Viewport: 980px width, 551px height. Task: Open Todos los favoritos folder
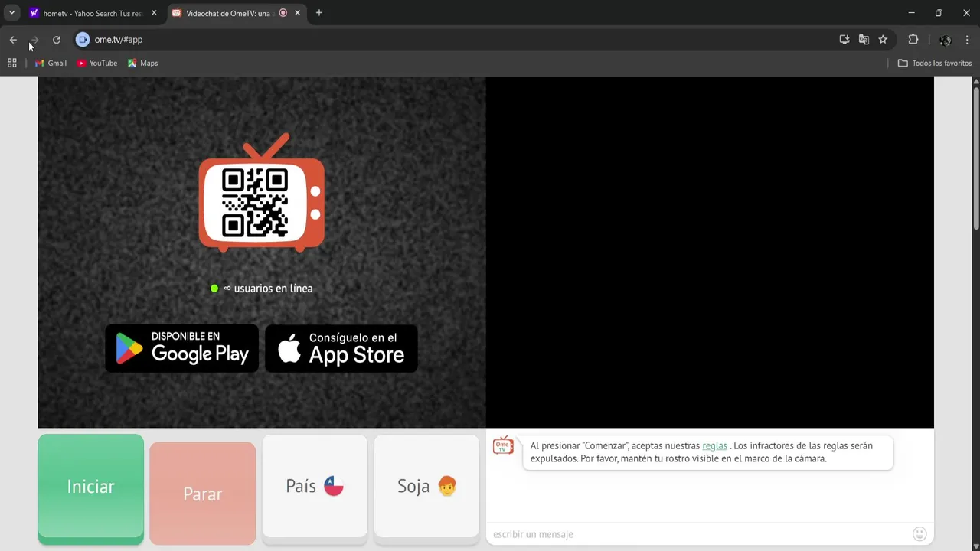(x=935, y=64)
